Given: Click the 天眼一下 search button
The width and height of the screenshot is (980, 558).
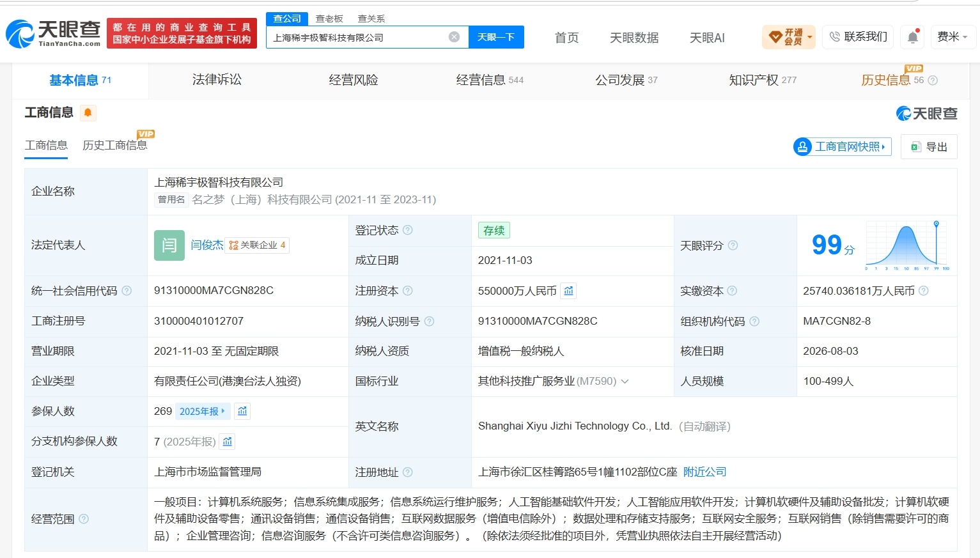Looking at the screenshot, I should [x=496, y=37].
